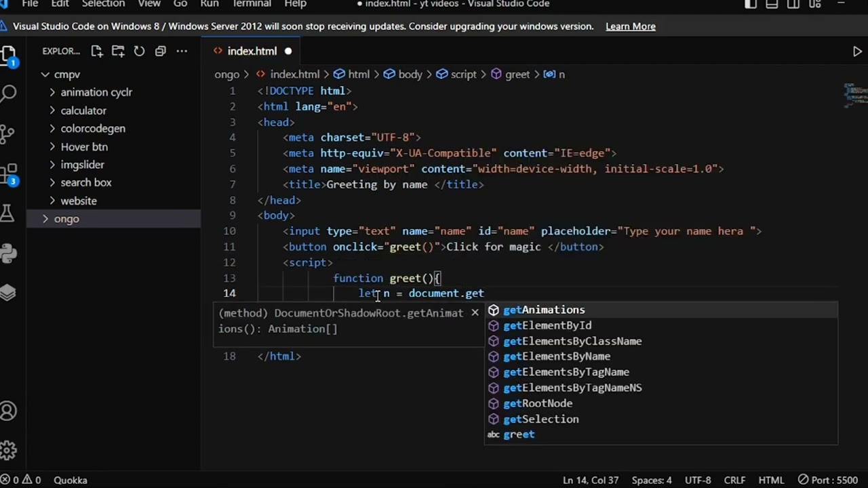
Task: Select getElementById suggestion
Action: [661, 325]
